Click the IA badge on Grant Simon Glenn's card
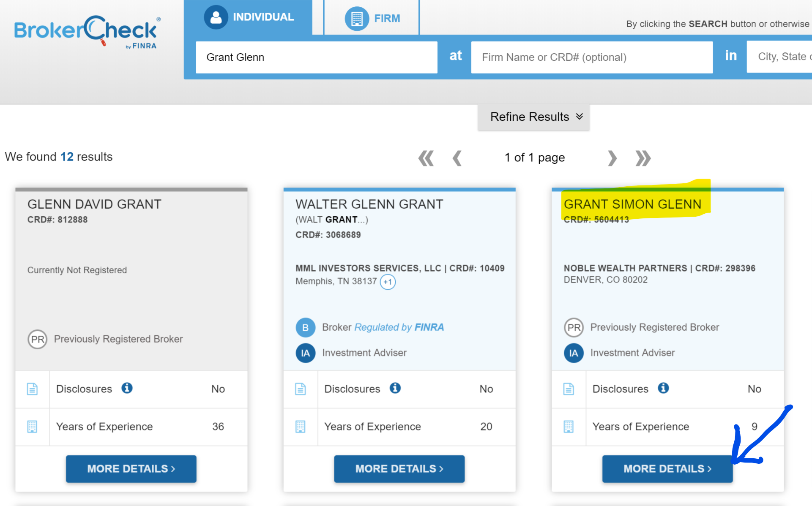 pyautogui.click(x=574, y=353)
